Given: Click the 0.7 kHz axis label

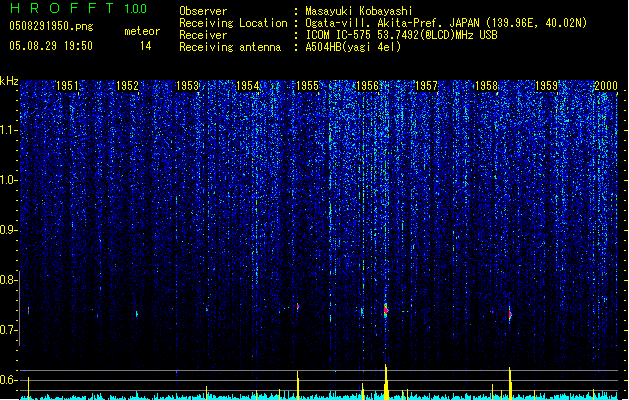Looking at the screenshot, I should [8, 330].
